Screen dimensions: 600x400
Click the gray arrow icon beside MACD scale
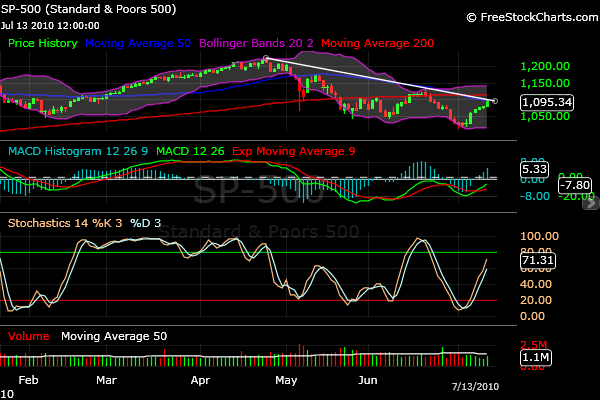[x=591, y=204]
